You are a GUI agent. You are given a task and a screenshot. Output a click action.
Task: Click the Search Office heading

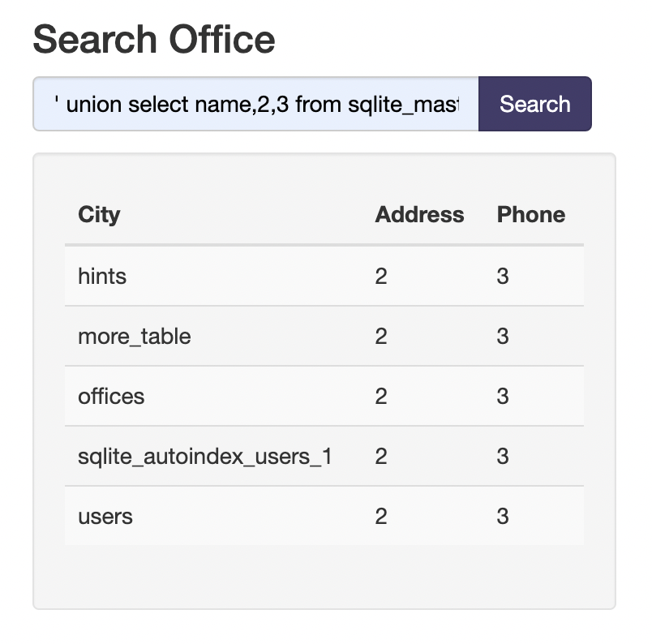pyautogui.click(x=154, y=39)
